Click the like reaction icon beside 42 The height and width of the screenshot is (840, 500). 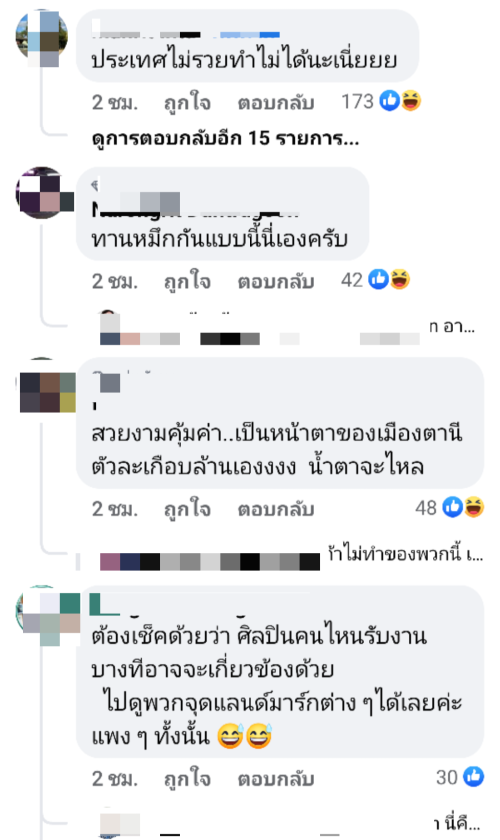pos(378,280)
